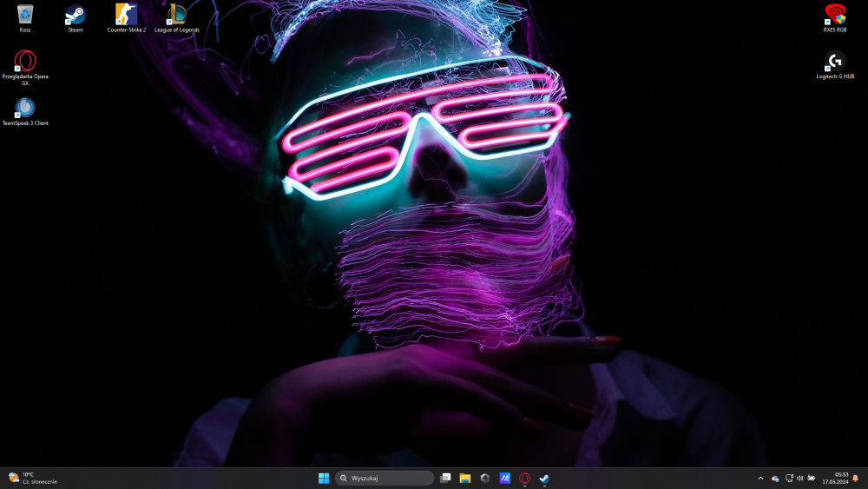Open the clock showing 05:53 17.05.2024
868x489 pixels.
click(835, 478)
